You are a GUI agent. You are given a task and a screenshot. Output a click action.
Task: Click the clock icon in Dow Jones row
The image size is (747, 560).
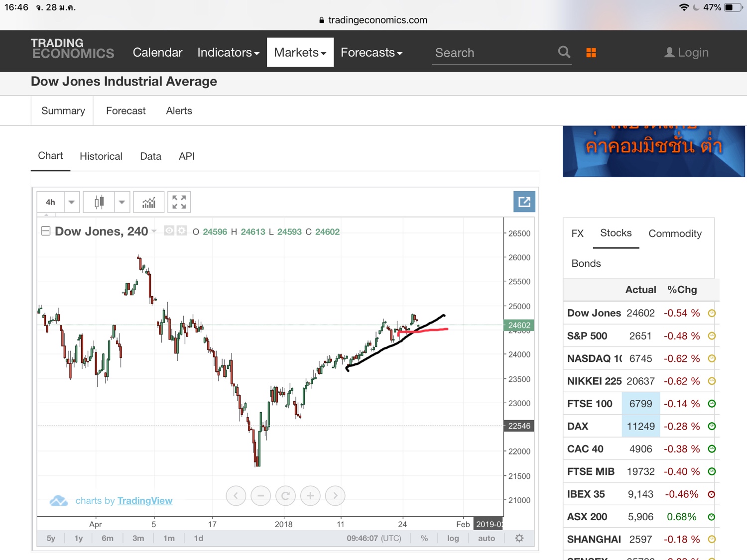712,313
